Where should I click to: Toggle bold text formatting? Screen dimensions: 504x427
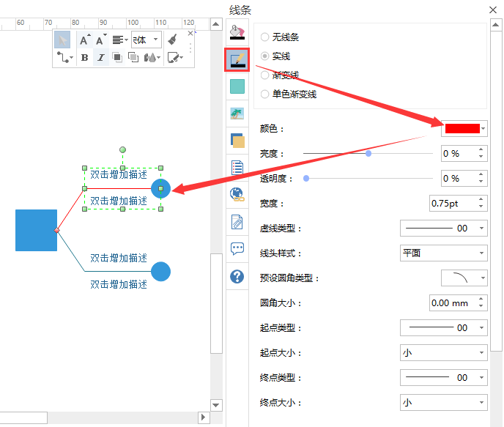[x=84, y=58]
